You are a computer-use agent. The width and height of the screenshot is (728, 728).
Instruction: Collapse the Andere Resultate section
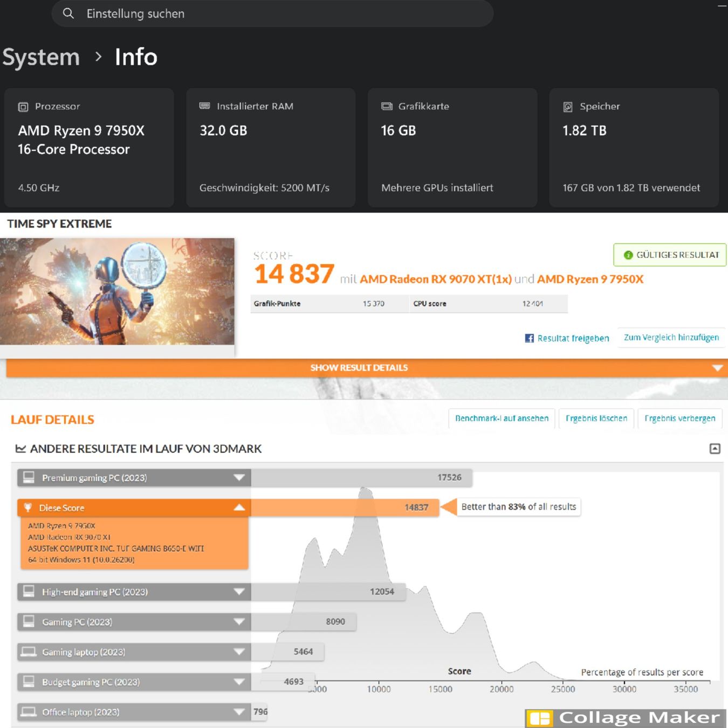coord(715,449)
